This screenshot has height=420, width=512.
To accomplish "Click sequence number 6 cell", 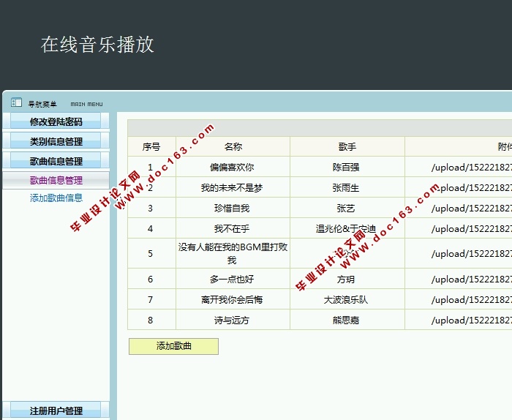I will (x=150, y=280).
